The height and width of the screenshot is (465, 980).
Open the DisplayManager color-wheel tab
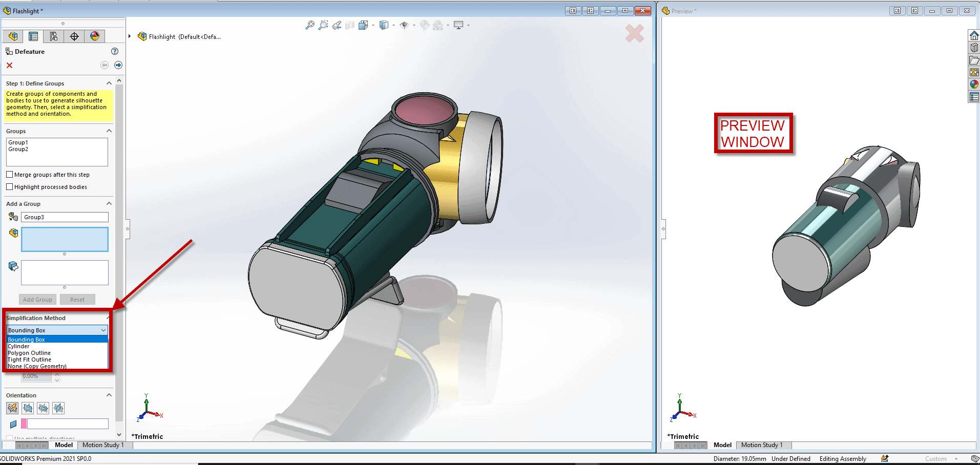click(95, 36)
